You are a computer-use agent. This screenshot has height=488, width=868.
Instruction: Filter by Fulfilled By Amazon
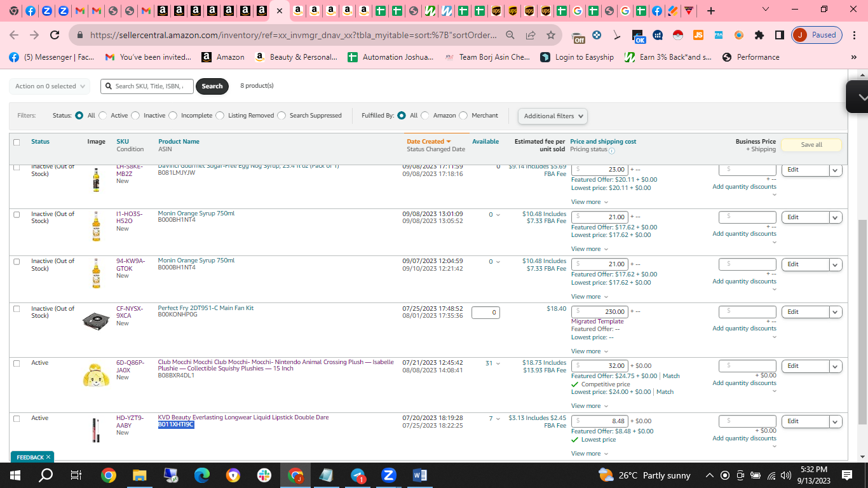[x=425, y=116]
